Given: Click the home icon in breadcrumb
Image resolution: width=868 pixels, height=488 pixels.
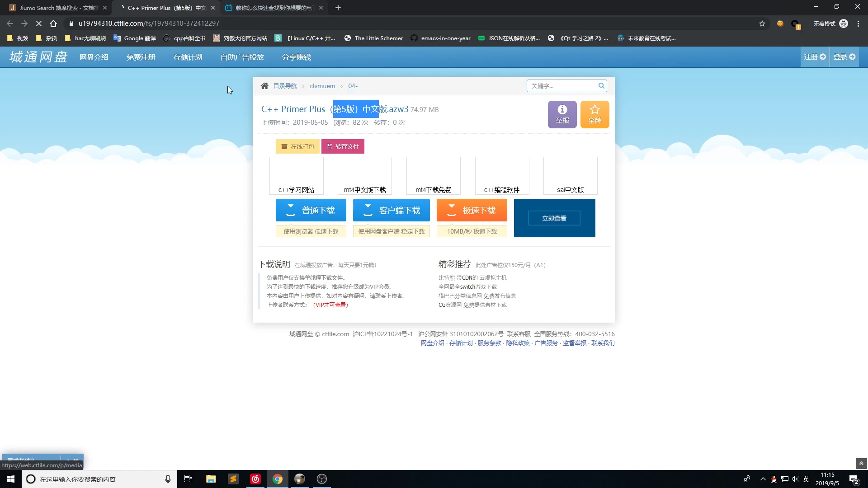Looking at the screenshot, I should click(x=264, y=86).
